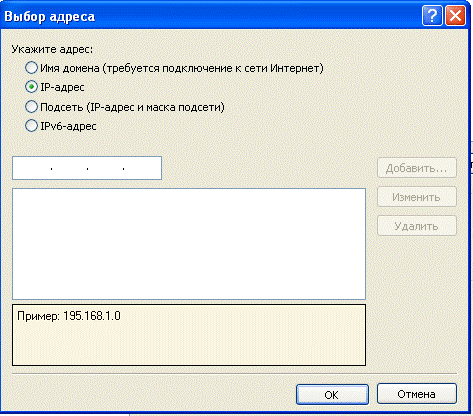The height and width of the screenshot is (416, 473).
Task: Click the help question mark icon
Action: pyautogui.click(x=432, y=15)
